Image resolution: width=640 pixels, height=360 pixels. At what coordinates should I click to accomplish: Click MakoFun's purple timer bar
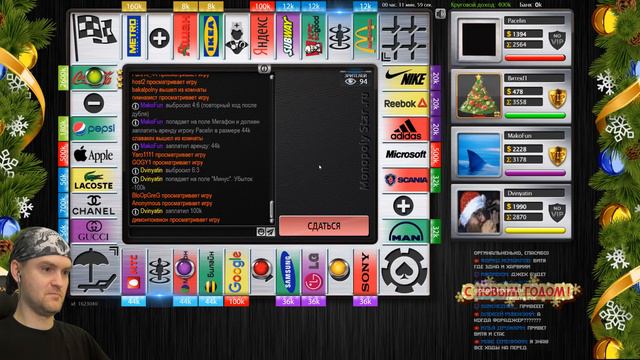coord(535,173)
